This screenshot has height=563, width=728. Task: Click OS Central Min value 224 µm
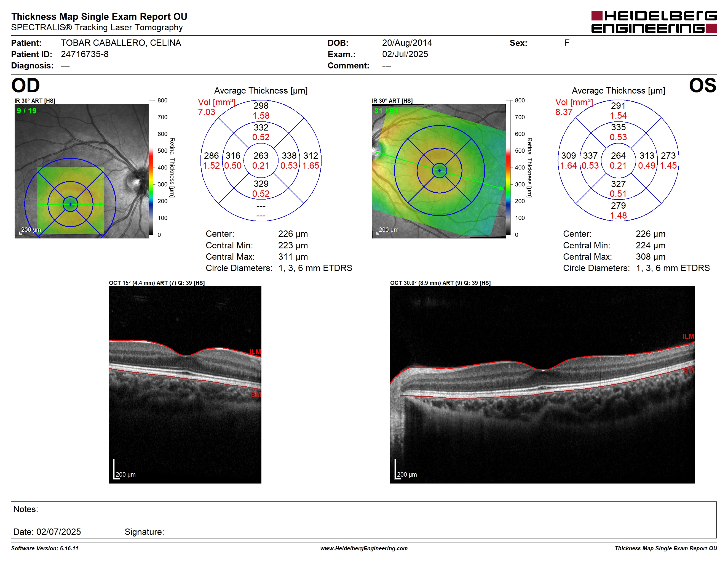click(x=650, y=245)
